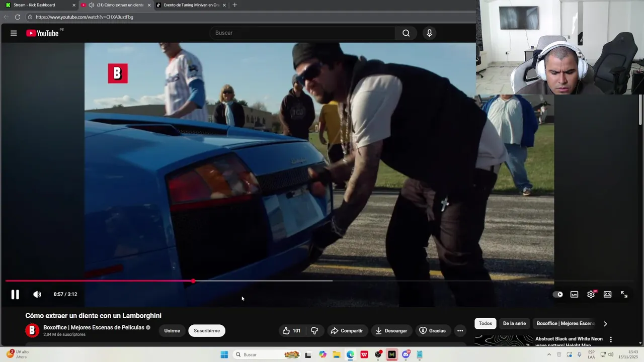
Task: Open the YouTube hamburger guide menu
Action: (14, 33)
